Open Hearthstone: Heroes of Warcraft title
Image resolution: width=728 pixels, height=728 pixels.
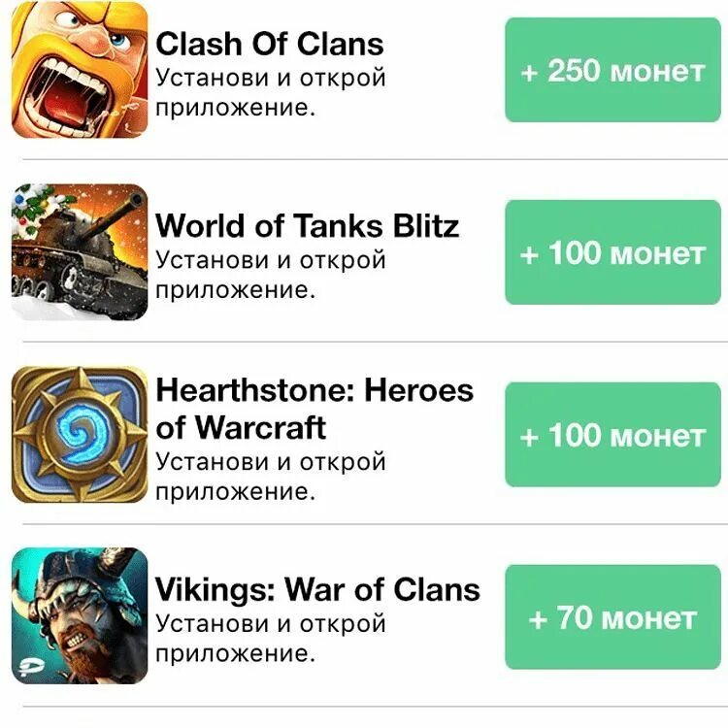(x=314, y=409)
